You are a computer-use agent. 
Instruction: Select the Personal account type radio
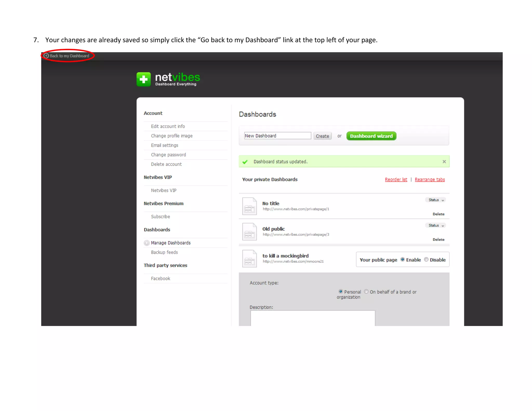(x=341, y=291)
